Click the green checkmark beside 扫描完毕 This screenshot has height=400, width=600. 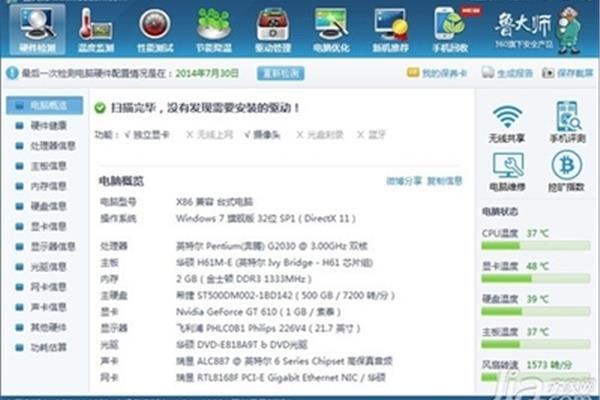coord(100,108)
